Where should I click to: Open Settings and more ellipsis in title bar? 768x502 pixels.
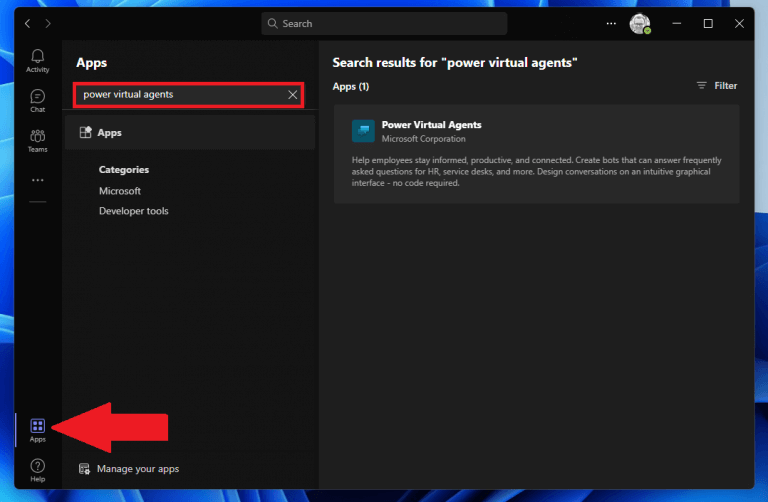pyautogui.click(x=611, y=24)
